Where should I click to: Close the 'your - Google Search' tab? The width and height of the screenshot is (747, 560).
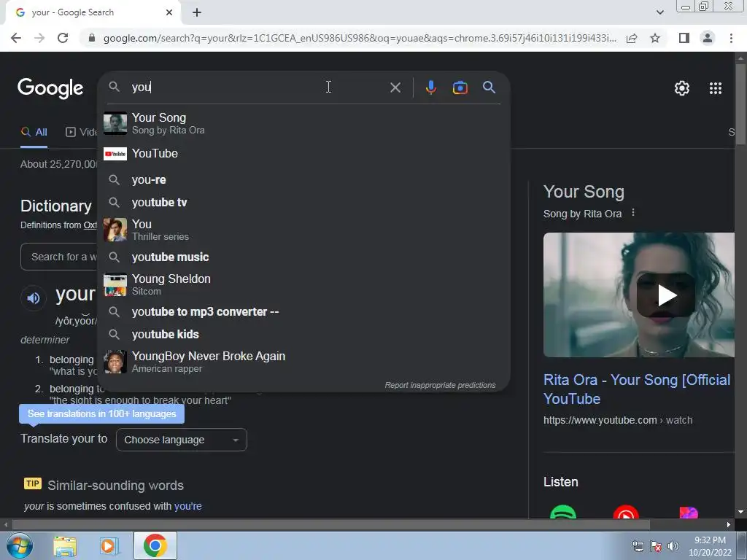click(x=169, y=12)
